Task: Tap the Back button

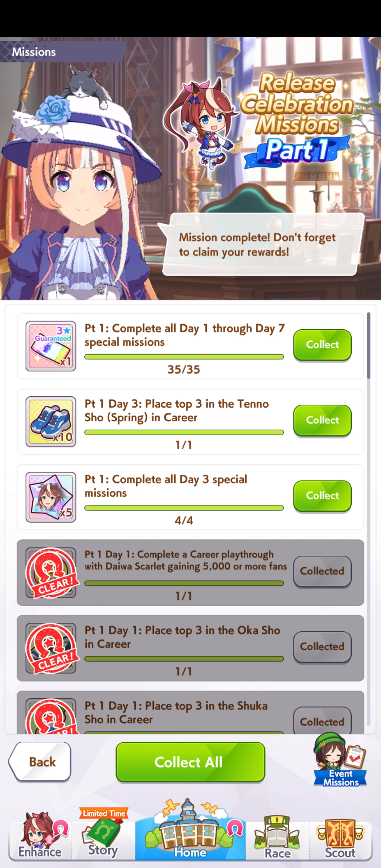Action: click(x=40, y=762)
